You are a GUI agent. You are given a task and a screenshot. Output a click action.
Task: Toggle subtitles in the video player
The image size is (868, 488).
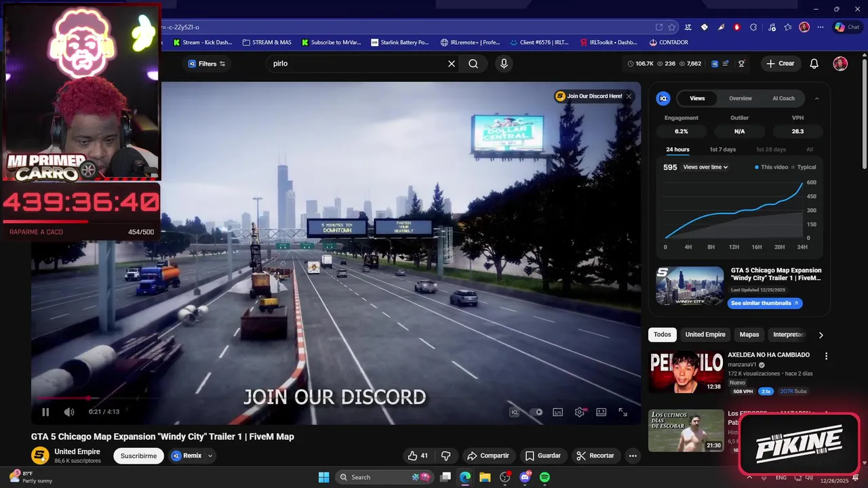558,411
